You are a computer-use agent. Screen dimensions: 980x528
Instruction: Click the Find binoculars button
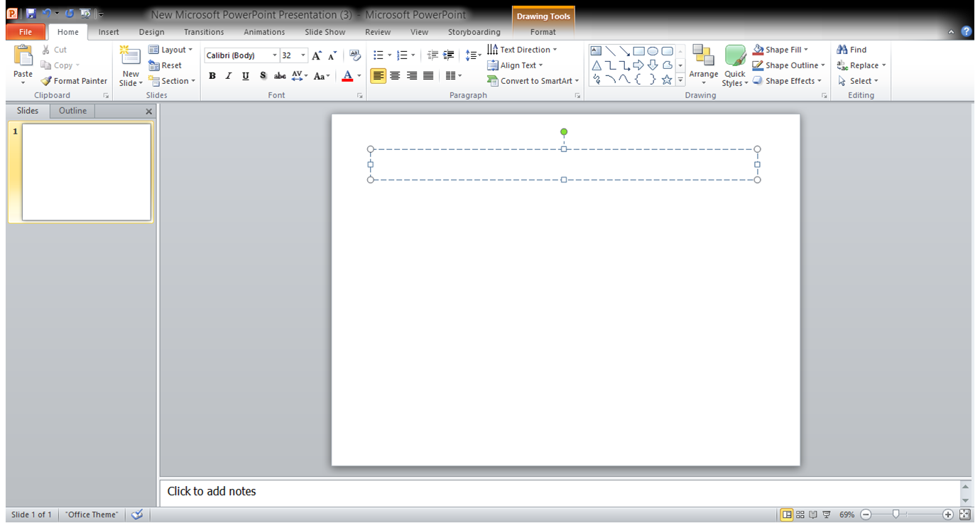(852, 50)
